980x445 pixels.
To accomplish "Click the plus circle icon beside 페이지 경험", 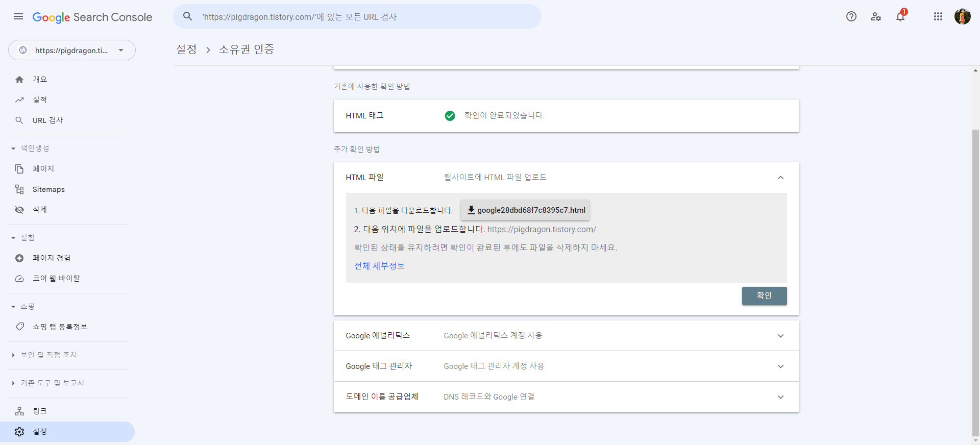I will point(19,258).
